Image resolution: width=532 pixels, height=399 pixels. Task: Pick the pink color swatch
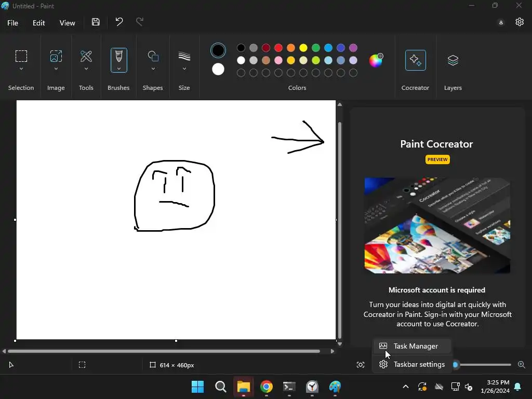pos(278,60)
